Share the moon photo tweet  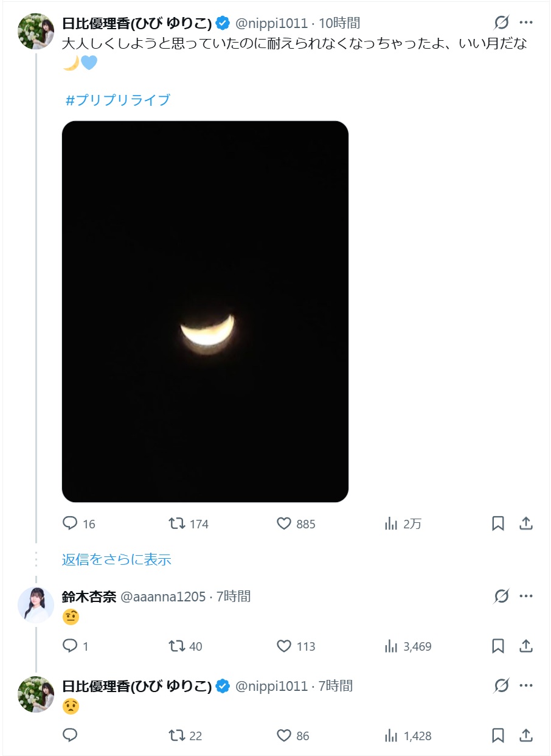point(526,523)
